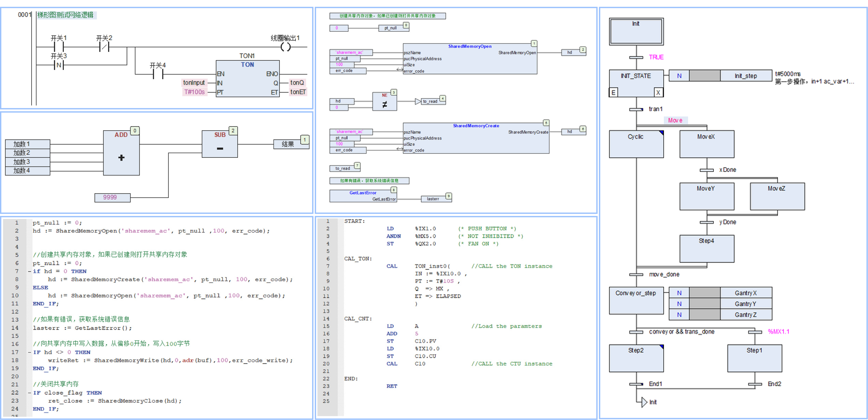The width and height of the screenshot is (868, 420).
Task: Click the X exit action icon on INIT_STATE
Action: pos(658,92)
